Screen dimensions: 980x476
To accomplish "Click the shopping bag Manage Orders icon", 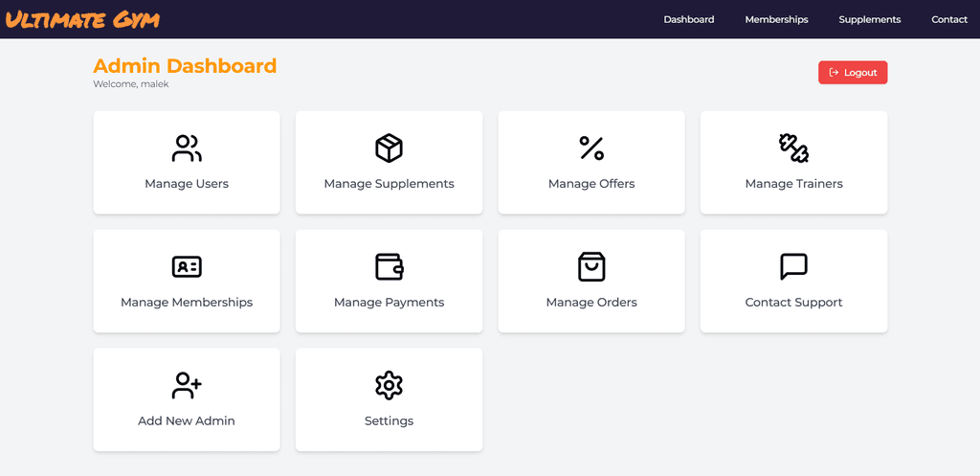I will 591,267.
